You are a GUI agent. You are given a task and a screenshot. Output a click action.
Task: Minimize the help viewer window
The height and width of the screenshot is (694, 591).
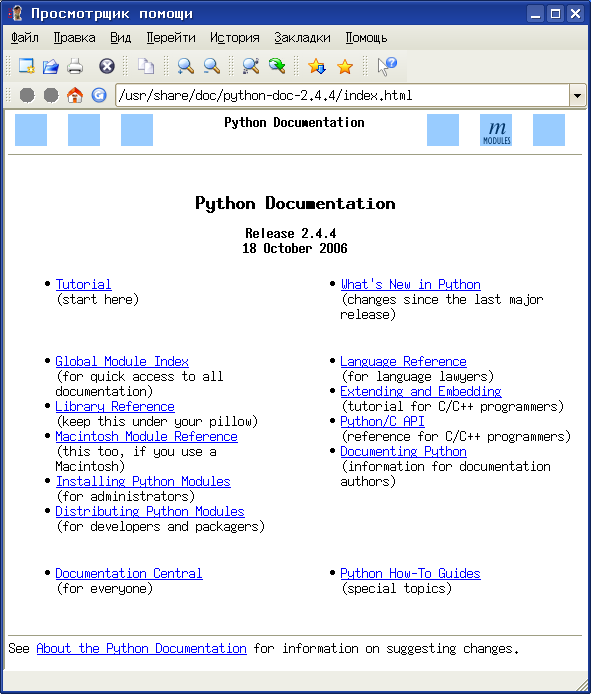536,14
